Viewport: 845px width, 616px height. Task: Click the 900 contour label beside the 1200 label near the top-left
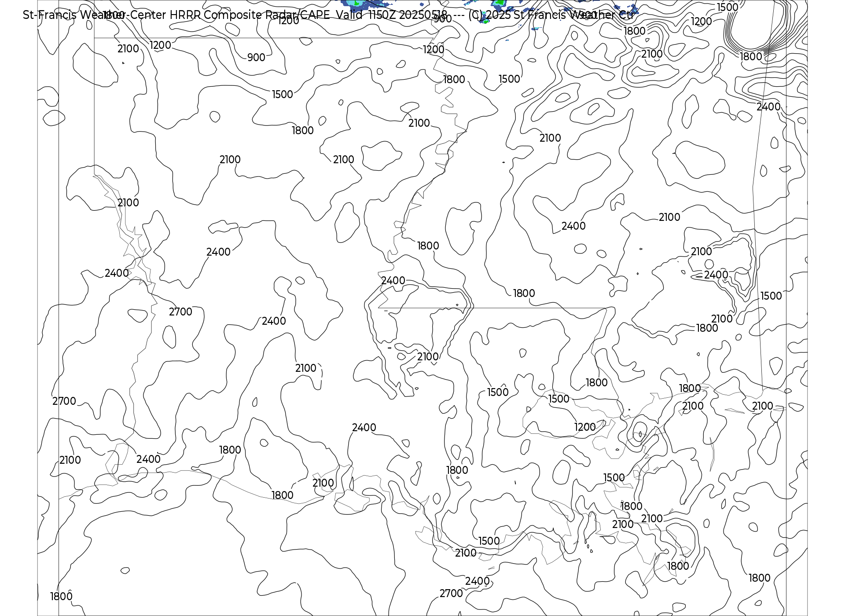[x=256, y=58]
